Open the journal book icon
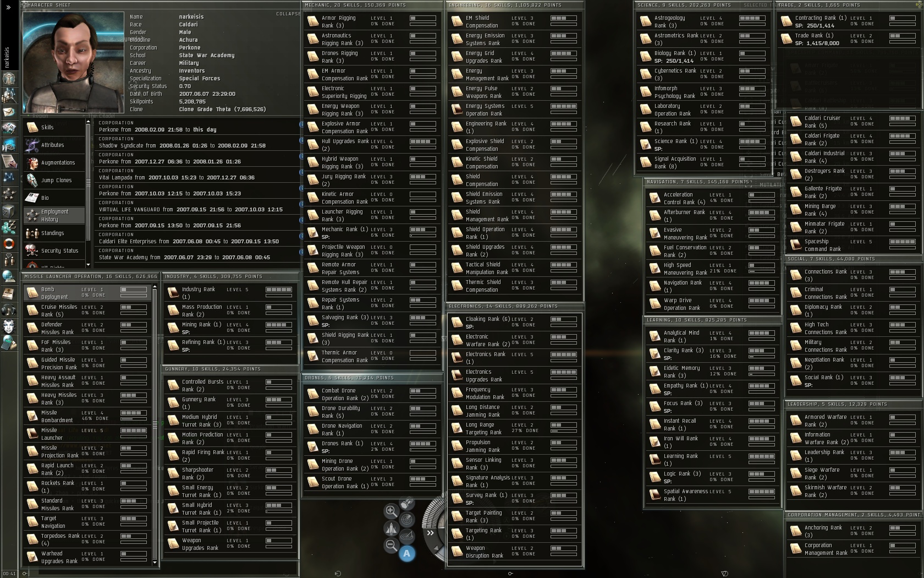924x578 pixels. click(9, 293)
